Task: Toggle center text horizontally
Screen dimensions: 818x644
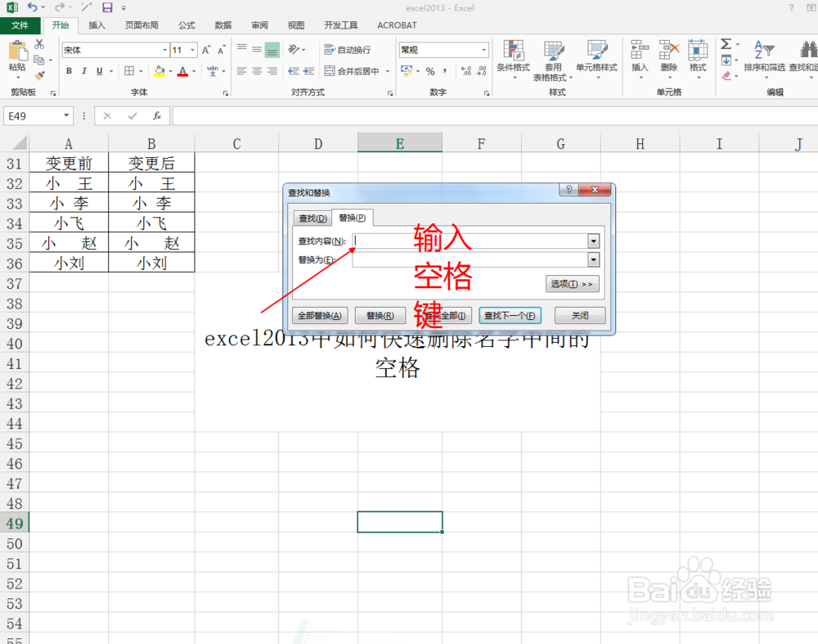Action: 257,71
